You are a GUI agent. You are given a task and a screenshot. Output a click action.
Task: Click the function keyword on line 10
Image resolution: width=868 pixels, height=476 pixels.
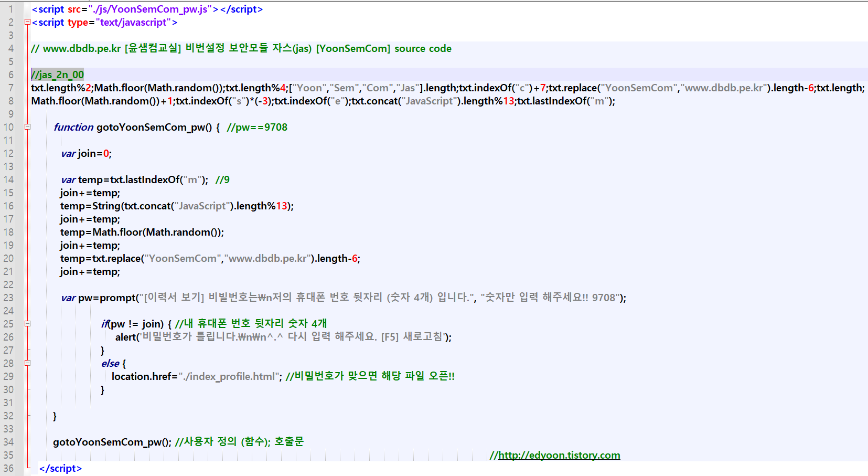coord(73,127)
